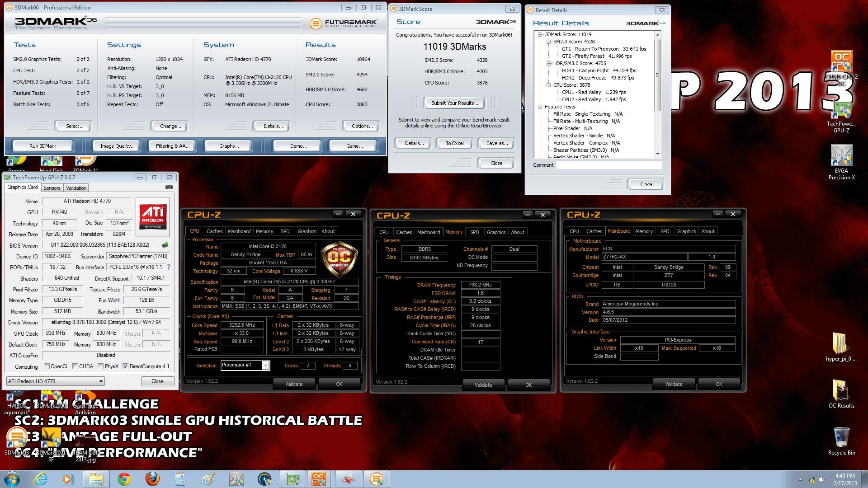Image resolution: width=868 pixels, height=488 pixels.
Task: Click the Windows Start orb
Action: tap(12, 479)
